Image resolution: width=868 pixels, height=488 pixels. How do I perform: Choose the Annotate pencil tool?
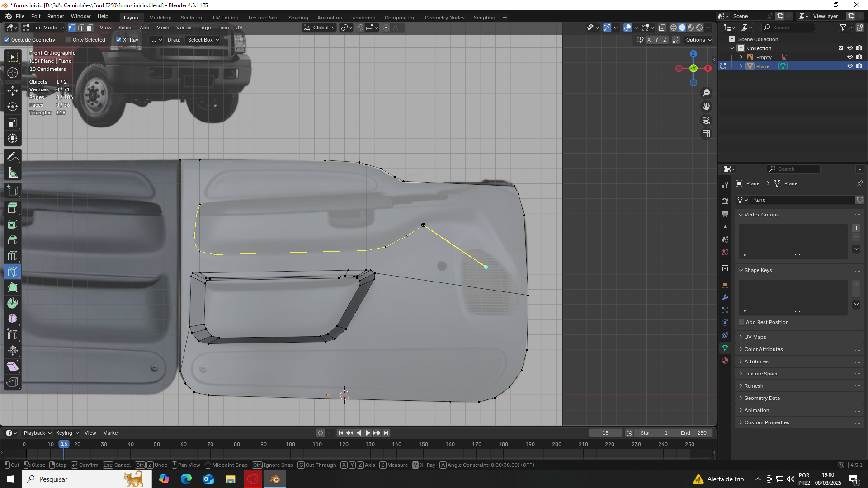(x=13, y=157)
